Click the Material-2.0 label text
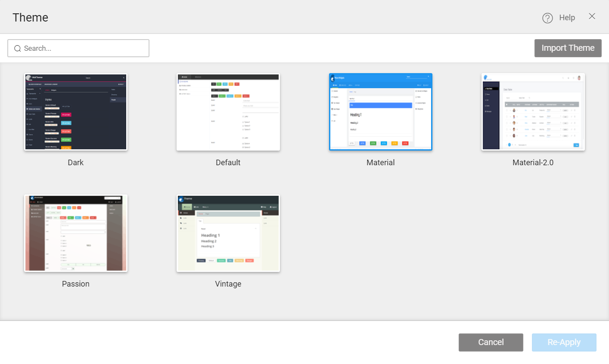The image size is (609, 364). [x=533, y=162]
